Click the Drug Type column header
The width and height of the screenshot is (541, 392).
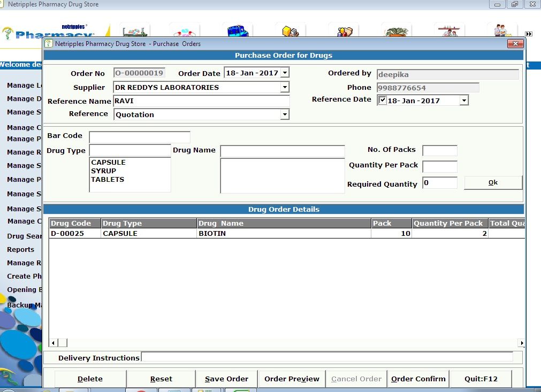(149, 224)
